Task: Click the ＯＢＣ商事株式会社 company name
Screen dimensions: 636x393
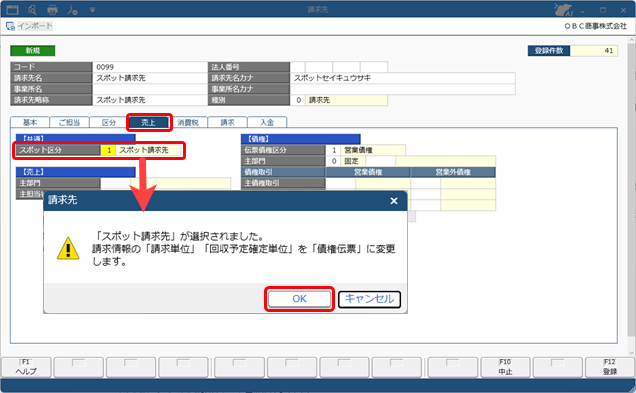Action: click(x=595, y=26)
